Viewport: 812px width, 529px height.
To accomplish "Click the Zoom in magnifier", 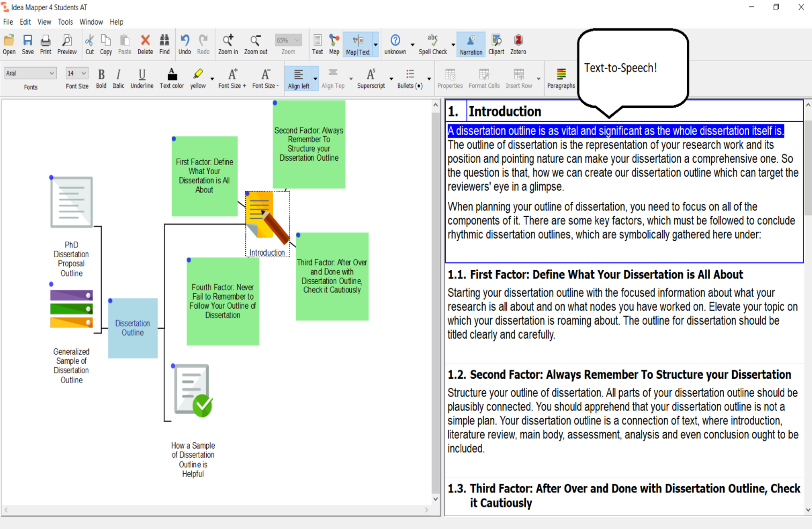I will pyautogui.click(x=228, y=44).
